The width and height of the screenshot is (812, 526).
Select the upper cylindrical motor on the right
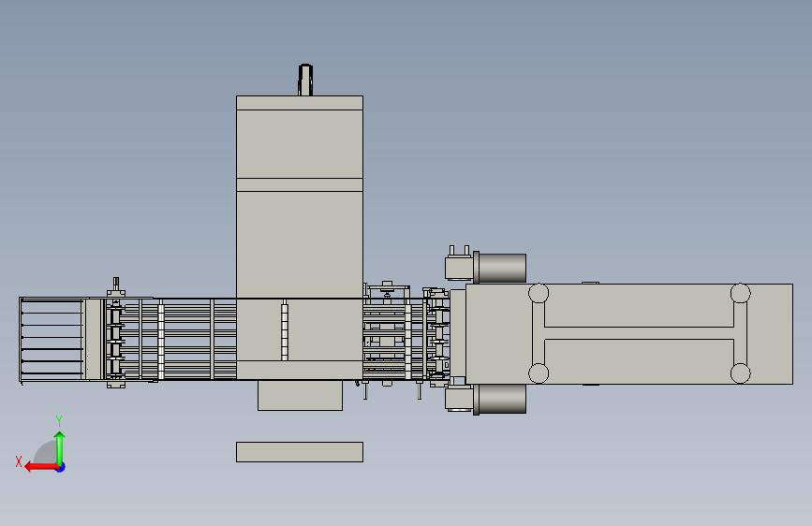pos(500,268)
